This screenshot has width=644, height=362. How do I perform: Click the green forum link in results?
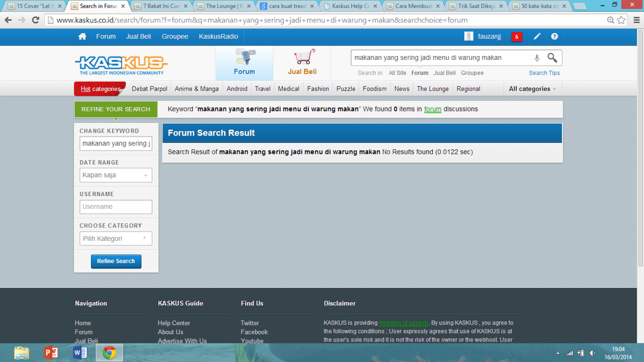pos(433,109)
